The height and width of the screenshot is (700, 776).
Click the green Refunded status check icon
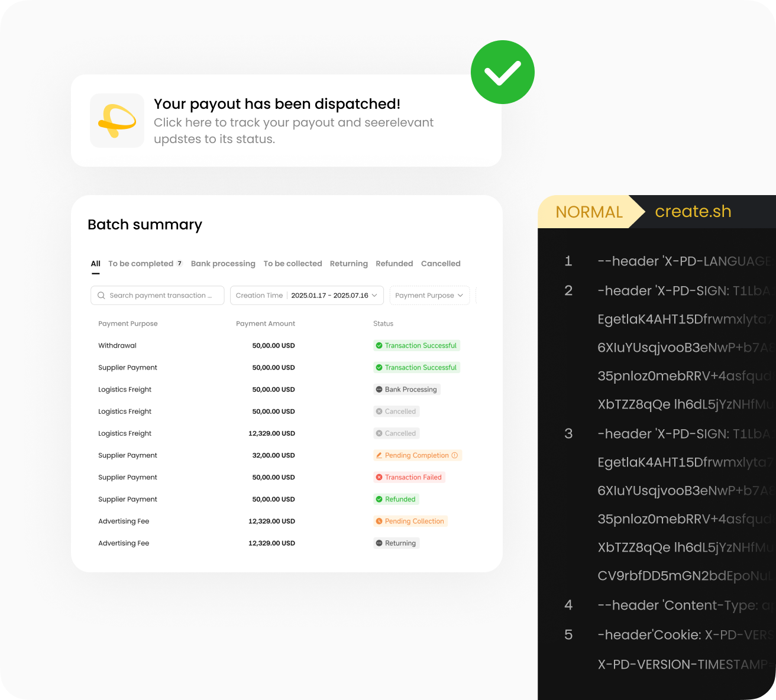(x=379, y=500)
